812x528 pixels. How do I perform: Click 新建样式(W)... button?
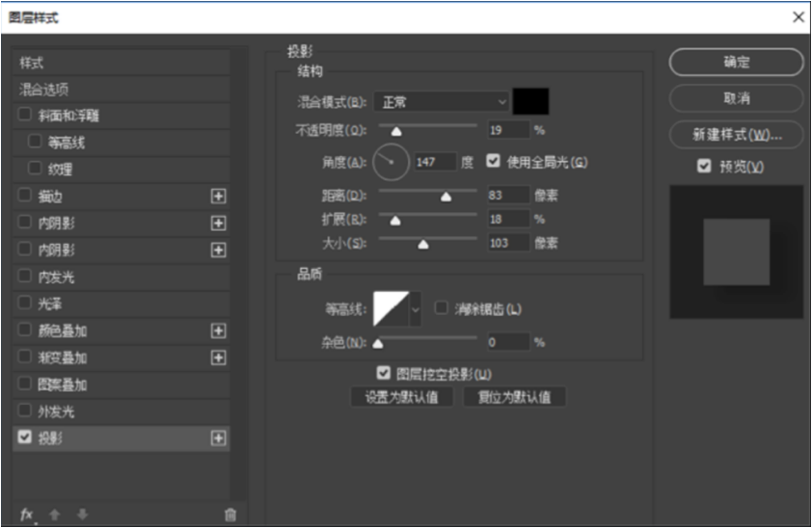point(737,135)
